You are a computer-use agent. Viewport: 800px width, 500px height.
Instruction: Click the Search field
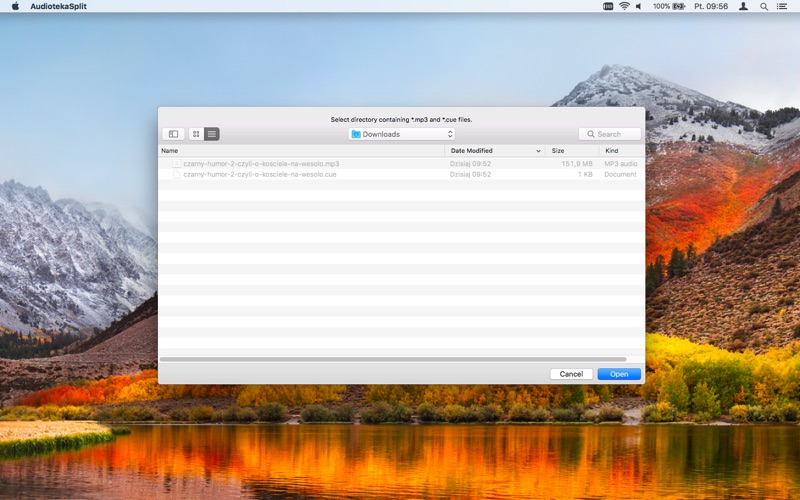(610, 134)
